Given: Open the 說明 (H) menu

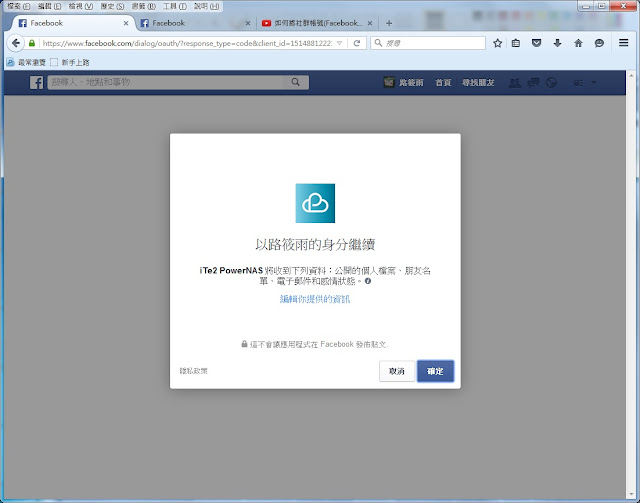Looking at the screenshot, I should click(x=207, y=6).
